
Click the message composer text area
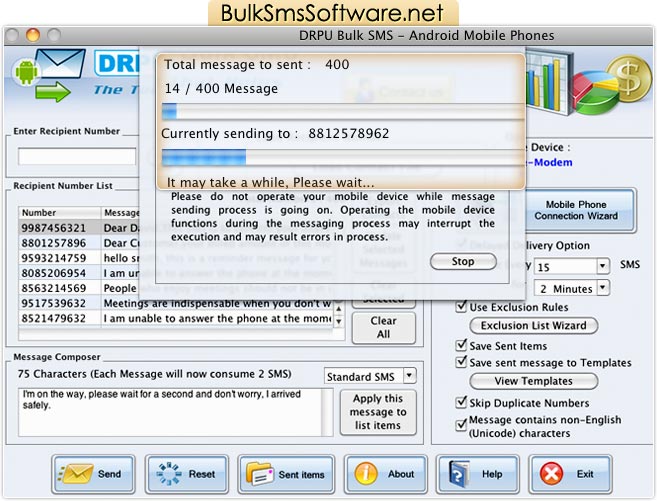[171, 412]
